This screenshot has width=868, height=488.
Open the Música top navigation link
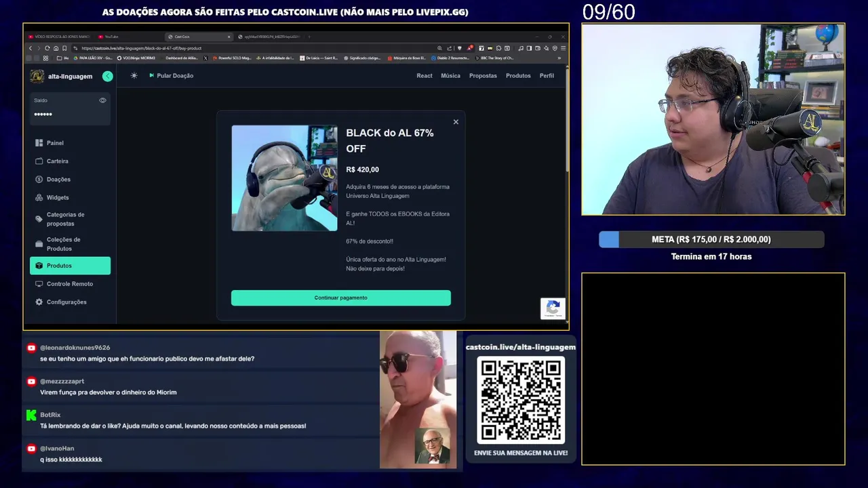click(450, 76)
